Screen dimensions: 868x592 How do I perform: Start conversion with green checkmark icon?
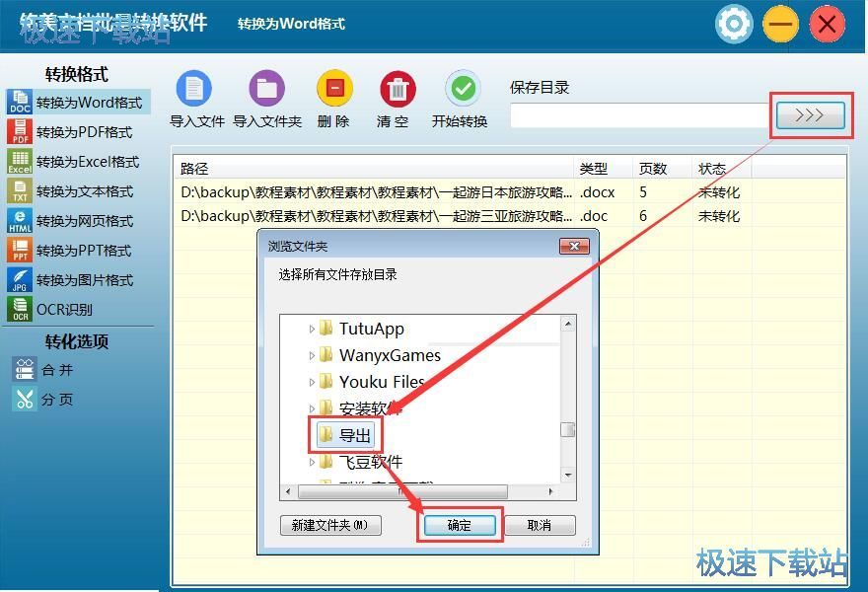click(x=463, y=88)
